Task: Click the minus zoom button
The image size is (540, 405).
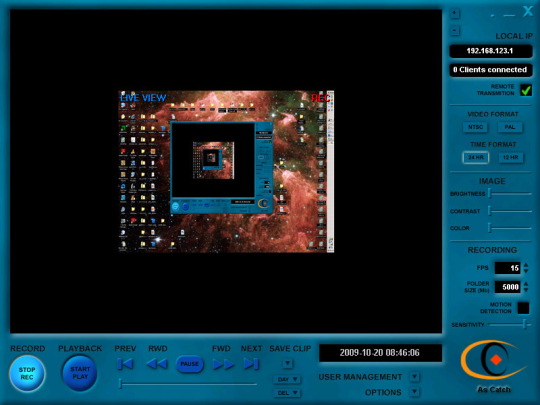Action: 455,30
